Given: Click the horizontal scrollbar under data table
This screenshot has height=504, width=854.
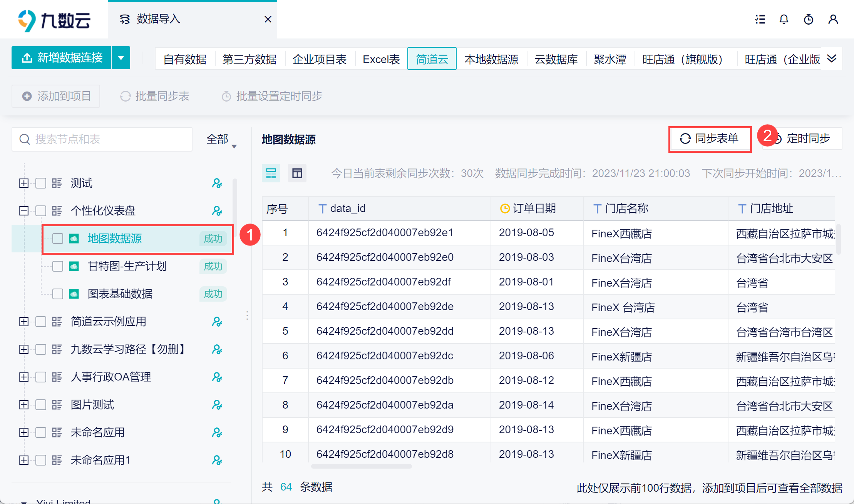Looking at the screenshot, I should 361,466.
